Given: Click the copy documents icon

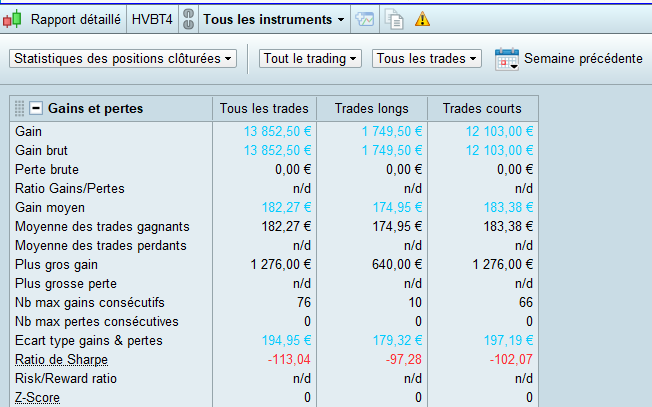Looking at the screenshot, I should 394,20.
